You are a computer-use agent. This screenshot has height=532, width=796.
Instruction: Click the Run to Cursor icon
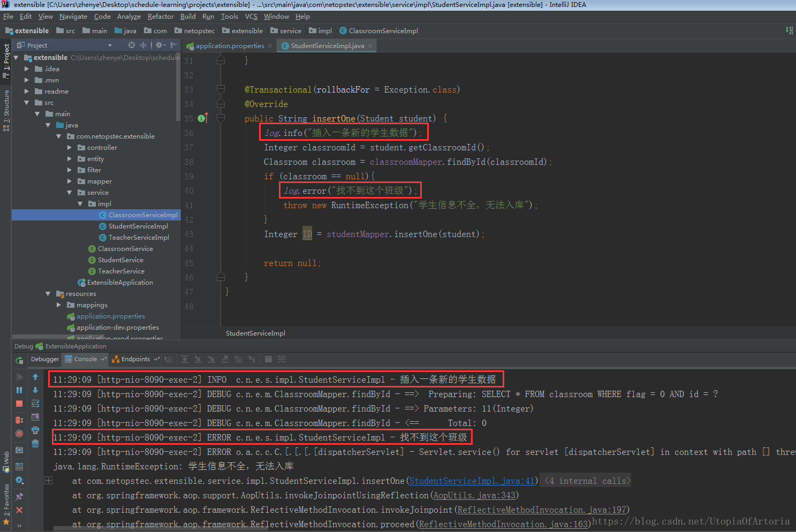(x=252, y=359)
